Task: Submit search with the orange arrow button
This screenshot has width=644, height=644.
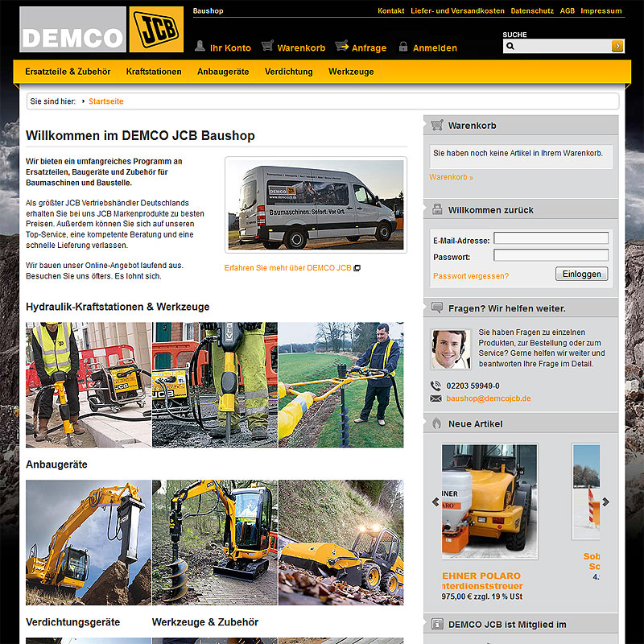Action: [617, 46]
